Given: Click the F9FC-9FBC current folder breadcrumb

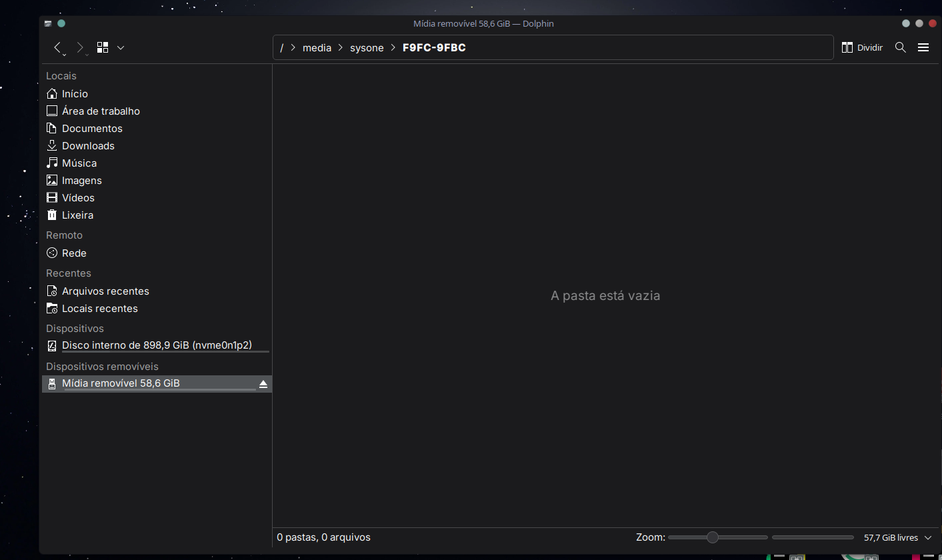Looking at the screenshot, I should (434, 48).
